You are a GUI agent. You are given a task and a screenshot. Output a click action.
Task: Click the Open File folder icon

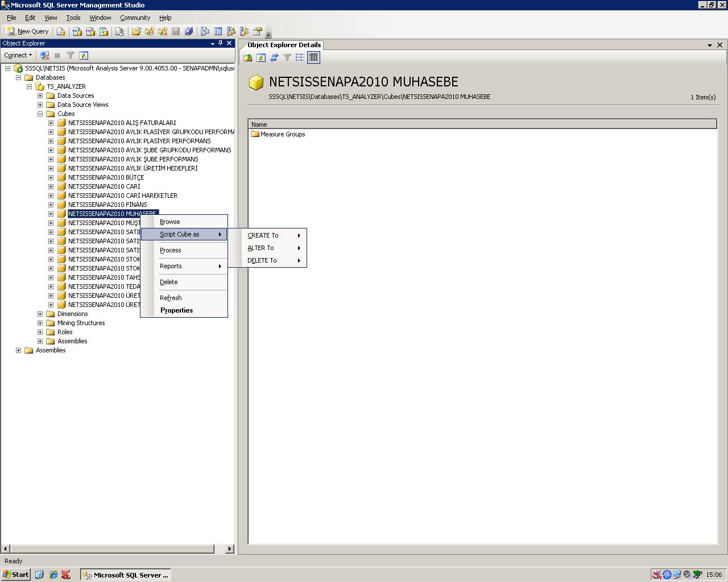[x=136, y=31]
